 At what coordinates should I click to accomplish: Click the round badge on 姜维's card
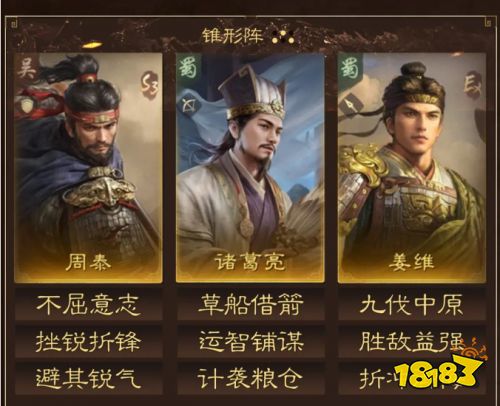pos(473,85)
